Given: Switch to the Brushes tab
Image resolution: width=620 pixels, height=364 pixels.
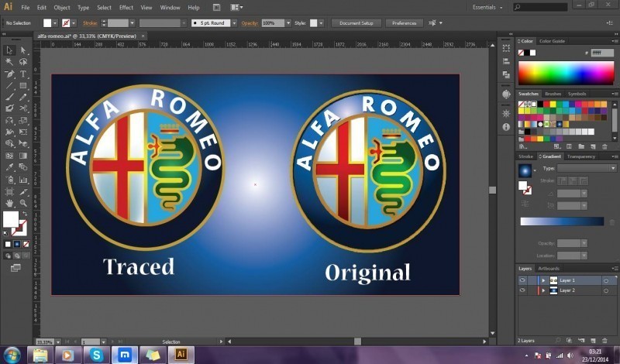Looking at the screenshot, I should tap(553, 94).
